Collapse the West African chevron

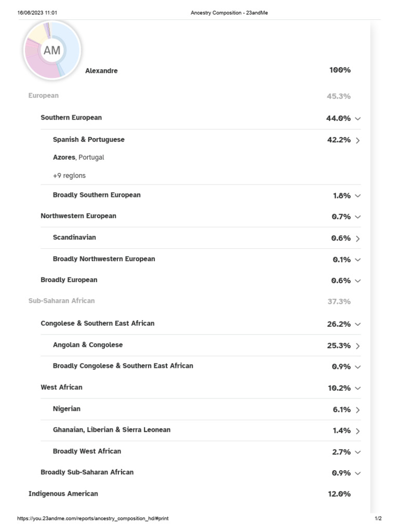(357, 388)
